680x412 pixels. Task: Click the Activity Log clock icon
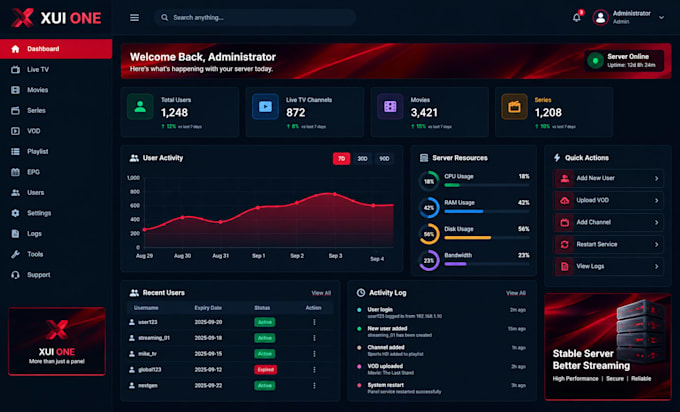click(x=361, y=293)
